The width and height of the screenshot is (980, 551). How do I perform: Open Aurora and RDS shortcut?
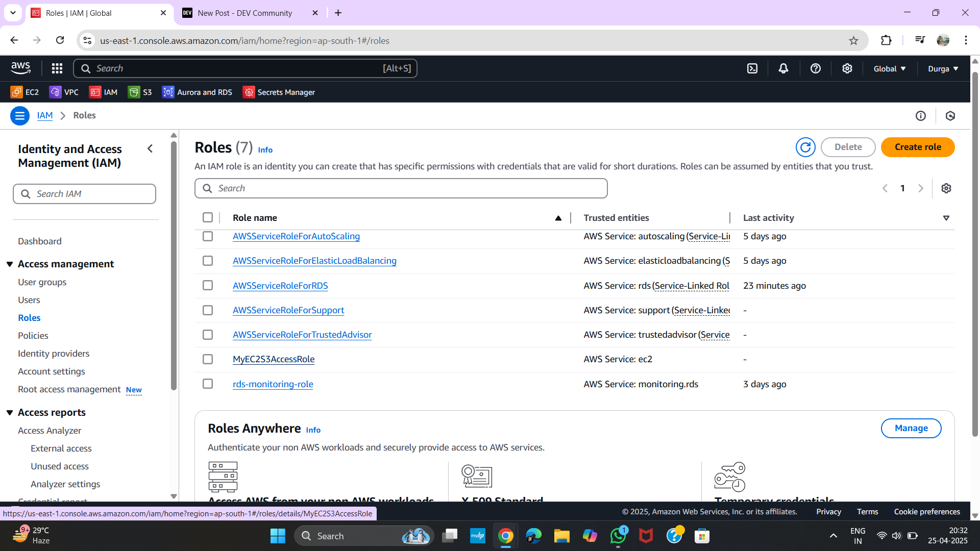tap(197, 92)
